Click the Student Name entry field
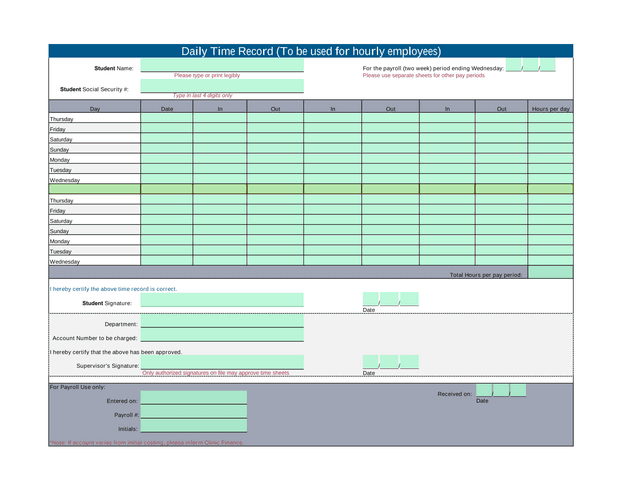 (x=222, y=65)
